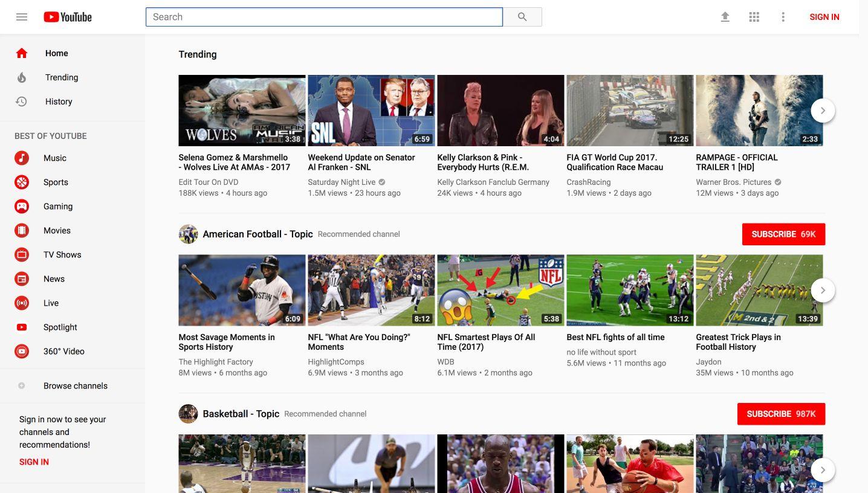
Task: Click SIGN IN in the top bar
Action: (x=824, y=17)
